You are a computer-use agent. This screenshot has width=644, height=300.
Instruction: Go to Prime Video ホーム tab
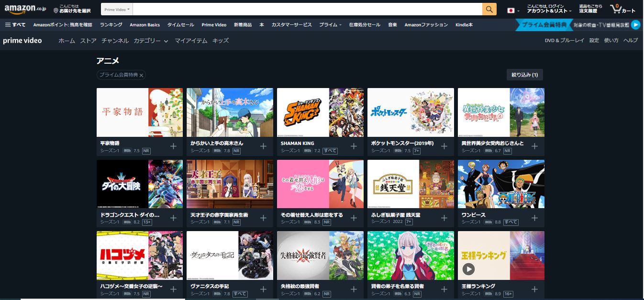67,41
